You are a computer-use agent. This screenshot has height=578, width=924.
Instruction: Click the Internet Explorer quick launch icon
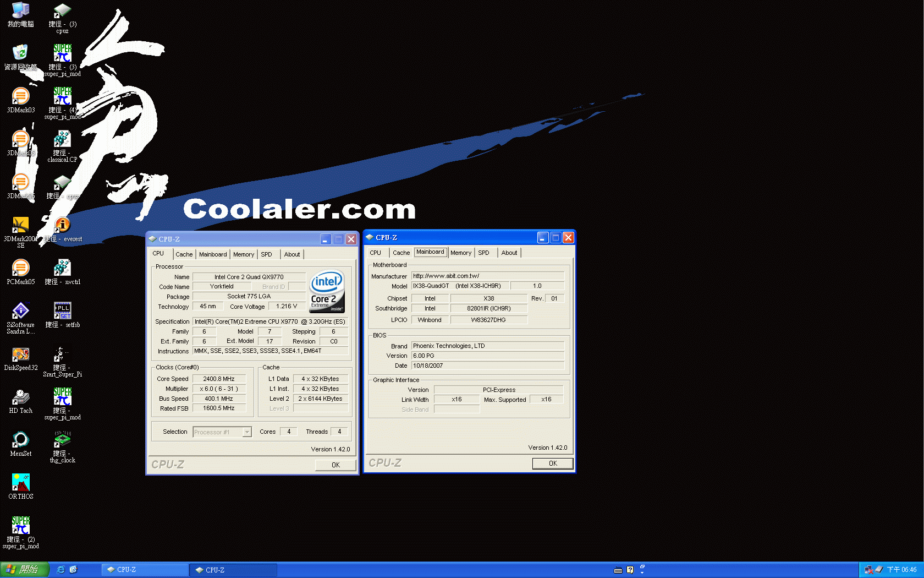pyautogui.click(x=61, y=570)
